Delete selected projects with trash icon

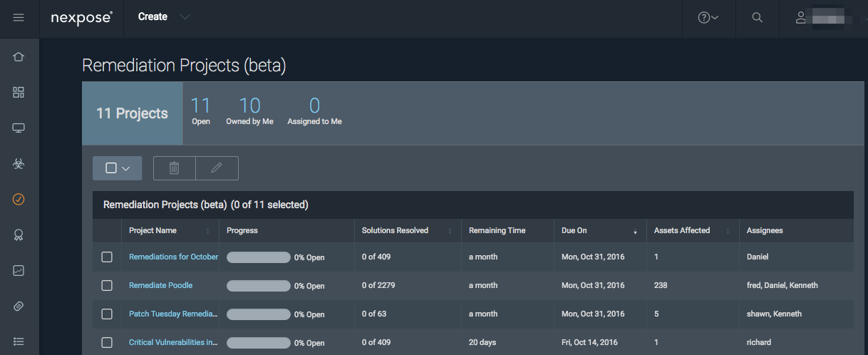[x=174, y=168]
